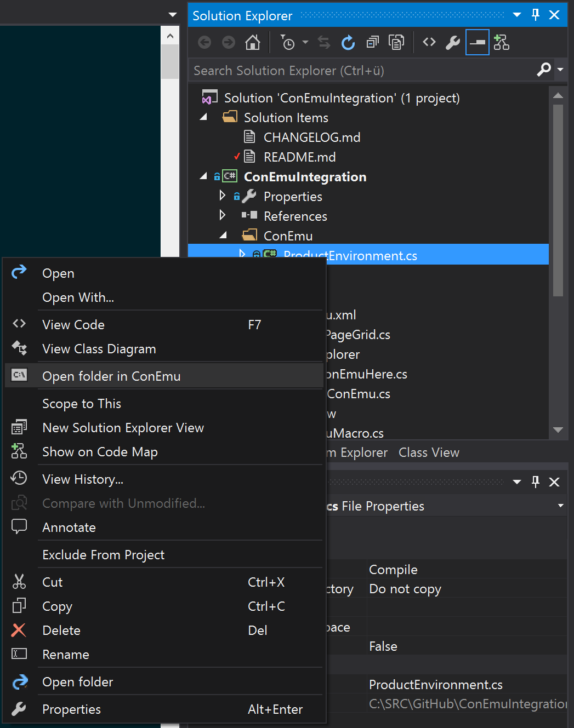This screenshot has height=728, width=574.
Task: Click the red X Delete icon
Action: [19, 630]
